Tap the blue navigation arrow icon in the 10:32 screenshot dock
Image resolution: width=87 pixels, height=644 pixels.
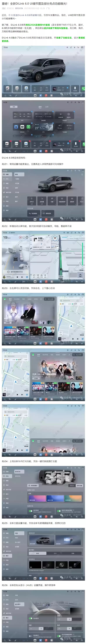[x=40, y=95]
